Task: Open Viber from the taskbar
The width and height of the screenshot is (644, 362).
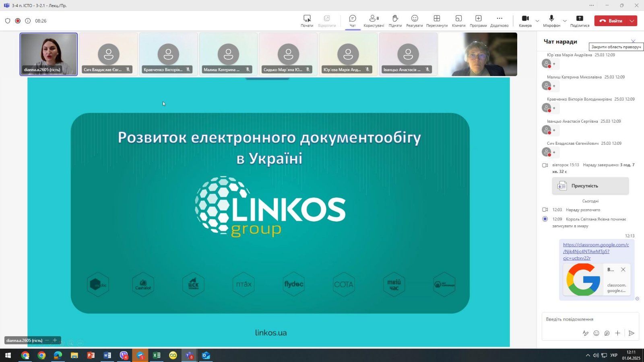Action: tap(124, 355)
